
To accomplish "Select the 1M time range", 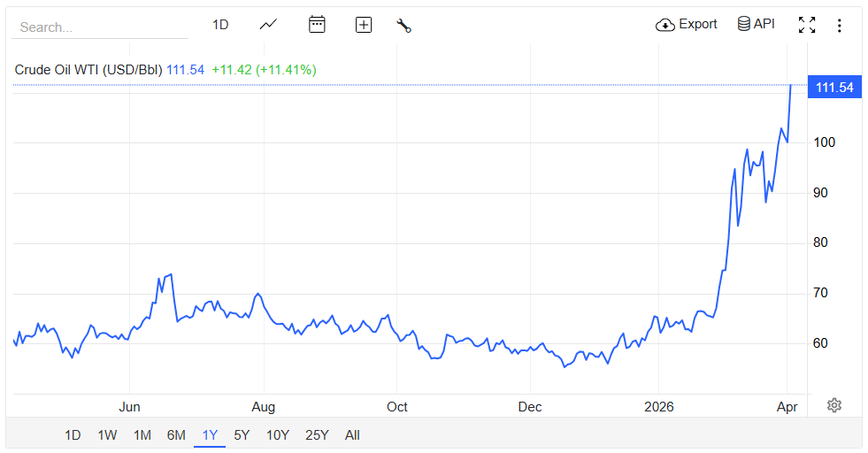I will pos(142,434).
